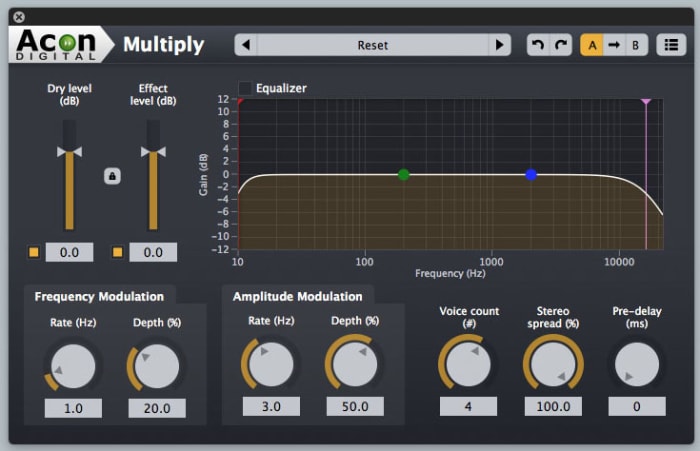700x451 pixels.
Task: Copy A to B with arrow icon
Action: tap(614, 45)
